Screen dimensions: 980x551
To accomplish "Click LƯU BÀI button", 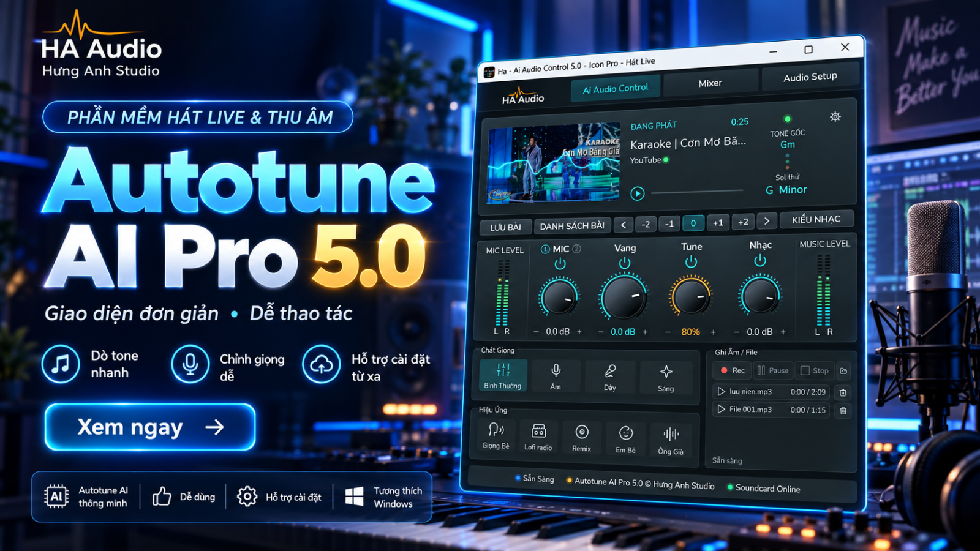I will [505, 227].
